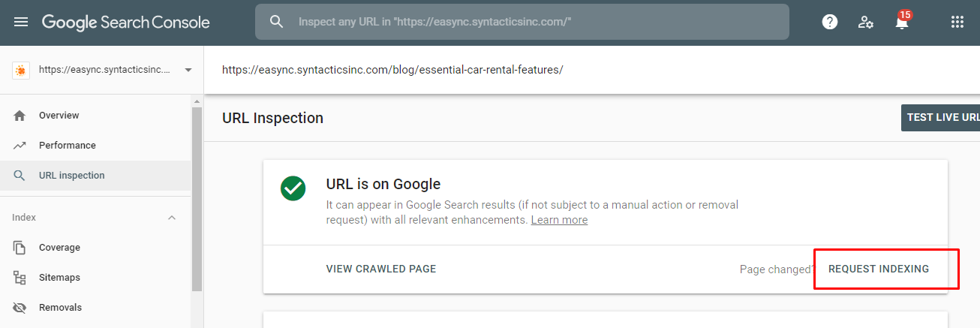Click the Performance trend icon
The height and width of the screenshot is (328, 980).
[x=20, y=146]
